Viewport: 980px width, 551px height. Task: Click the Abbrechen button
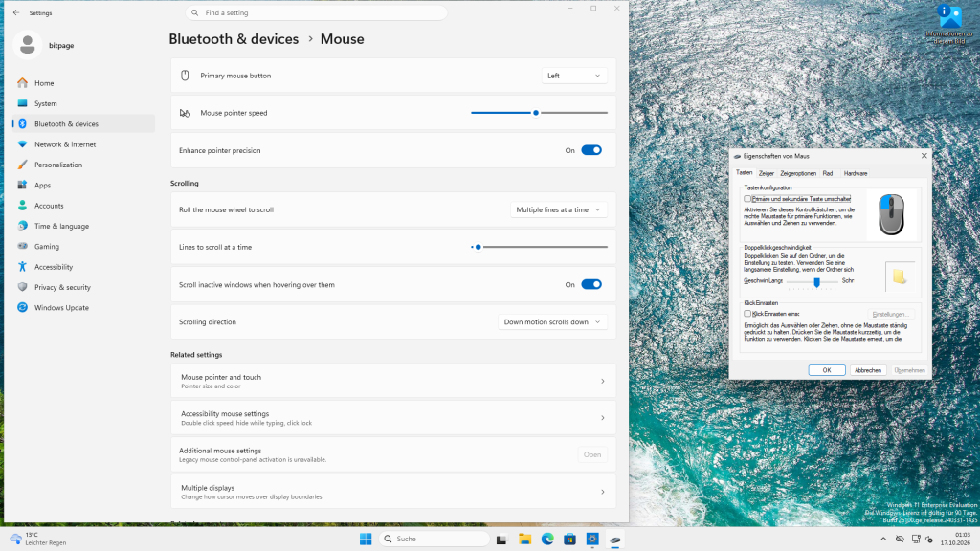(867, 370)
